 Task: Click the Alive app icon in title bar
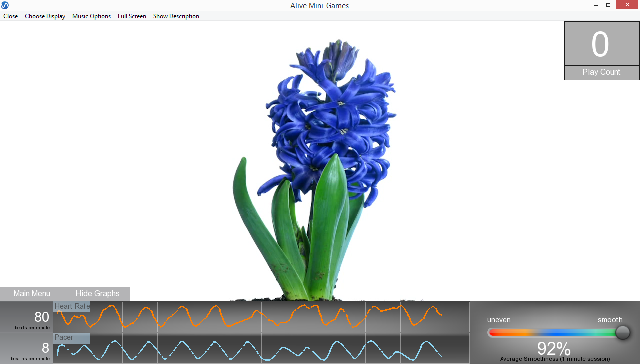pos(5,5)
